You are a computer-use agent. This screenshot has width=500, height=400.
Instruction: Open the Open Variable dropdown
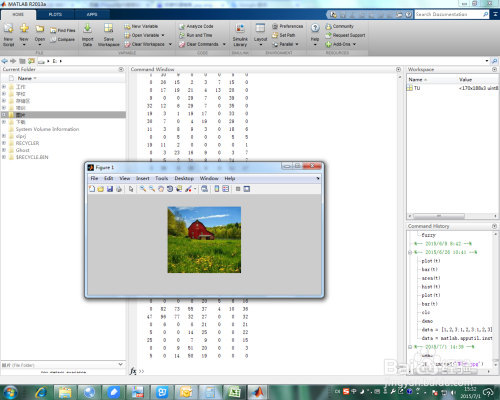point(144,35)
